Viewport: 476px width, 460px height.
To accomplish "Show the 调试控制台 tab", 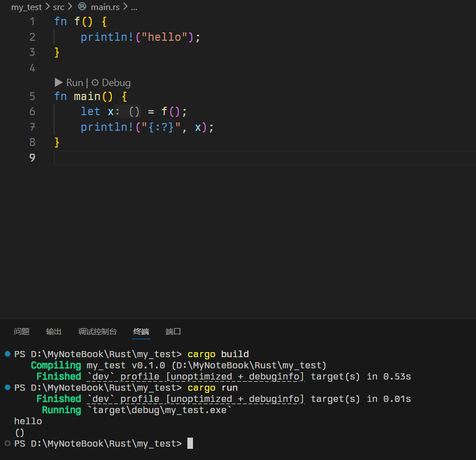I will pos(97,331).
